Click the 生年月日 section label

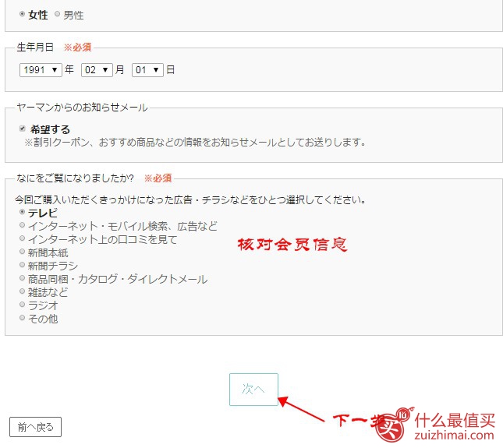pyautogui.click(x=35, y=47)
